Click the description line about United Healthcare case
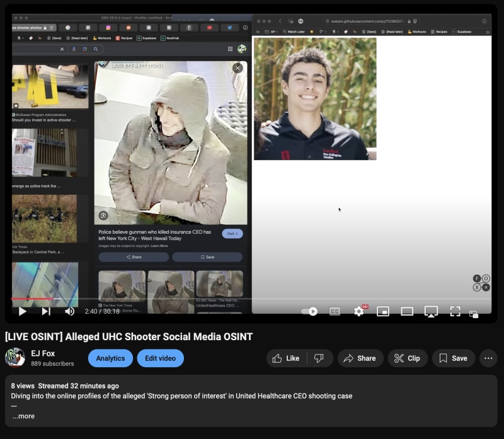The width and height of the screenshot is (504, 439). click(x=181, y=396)
